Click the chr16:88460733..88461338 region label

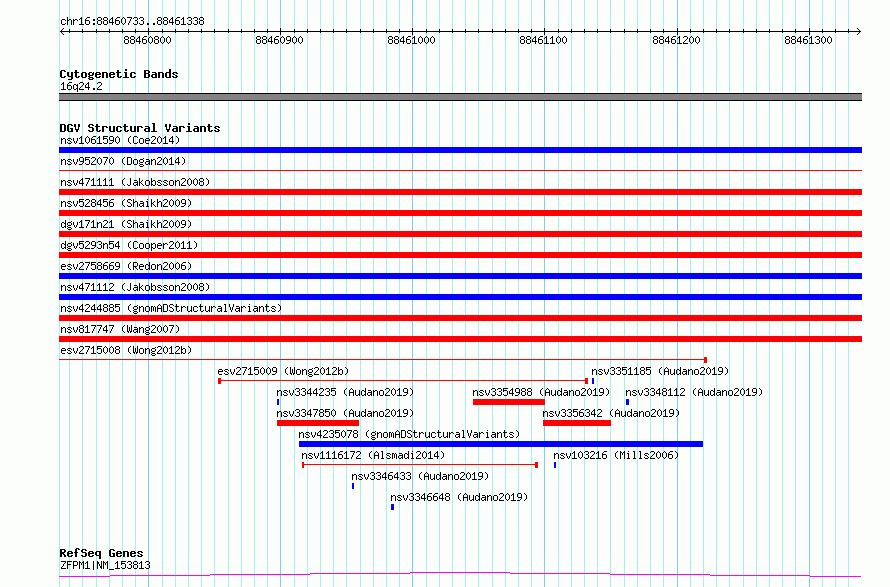[132, 22]
